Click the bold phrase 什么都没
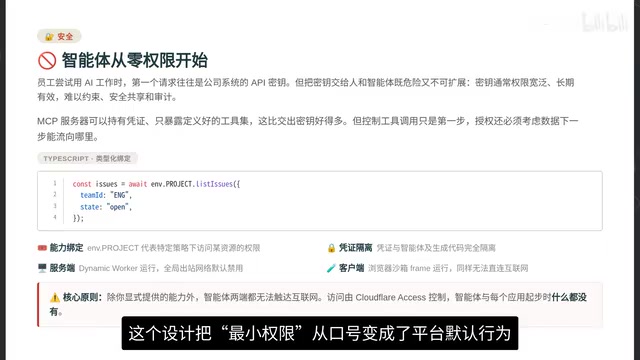The height and width of the screenshot is (360, 640). tap(569, 297)
